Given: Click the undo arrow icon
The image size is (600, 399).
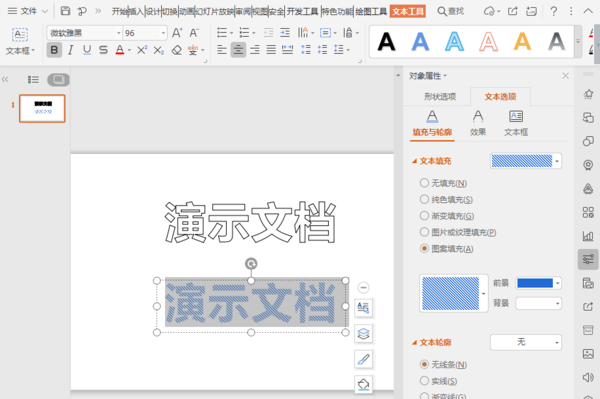Looking at the screenshot, I should point(82,11).
